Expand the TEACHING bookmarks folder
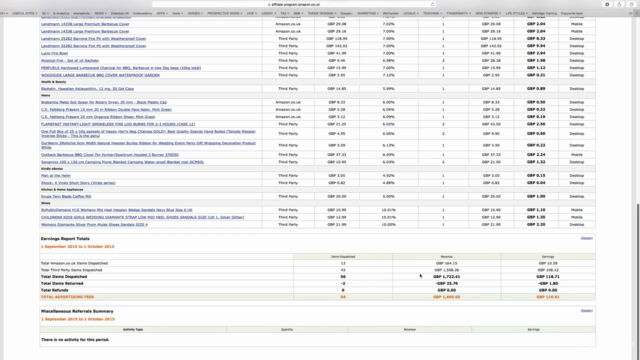This screenshot has width=640, height=360. click(x=432, y=13)
